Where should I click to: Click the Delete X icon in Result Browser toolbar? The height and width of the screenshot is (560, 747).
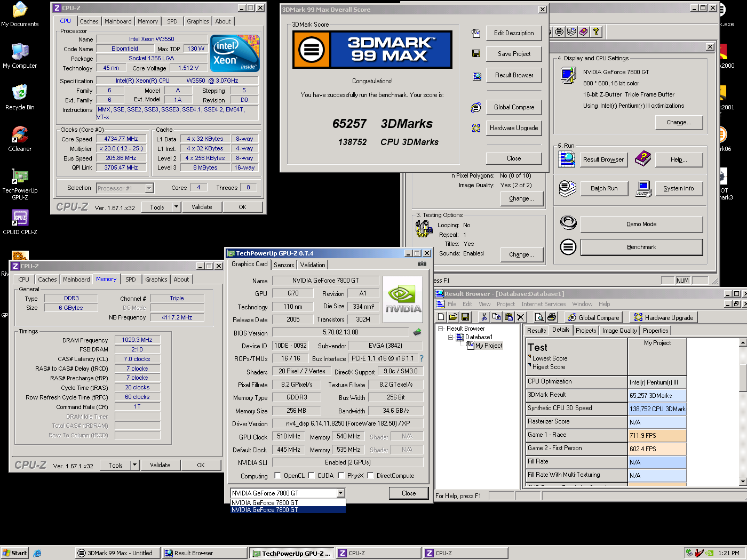coord(521,317)
